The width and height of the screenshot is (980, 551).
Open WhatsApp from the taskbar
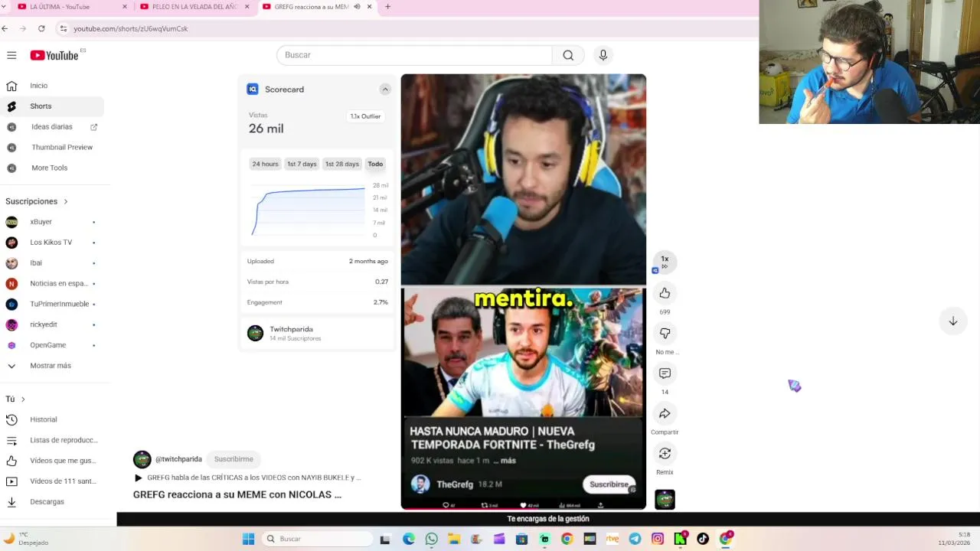pyautogui.click(x=431, y=539)
